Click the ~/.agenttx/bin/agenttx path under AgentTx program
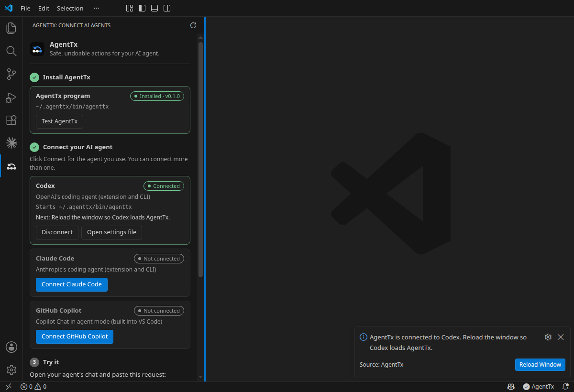 72,107
